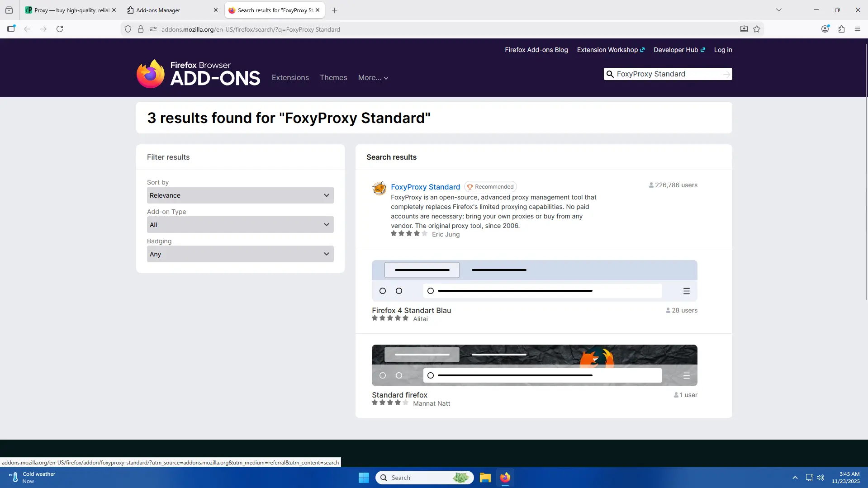The image size is (868, 488).
Task: Open the Badging dropdown
Action: click(x=240, y=254)
